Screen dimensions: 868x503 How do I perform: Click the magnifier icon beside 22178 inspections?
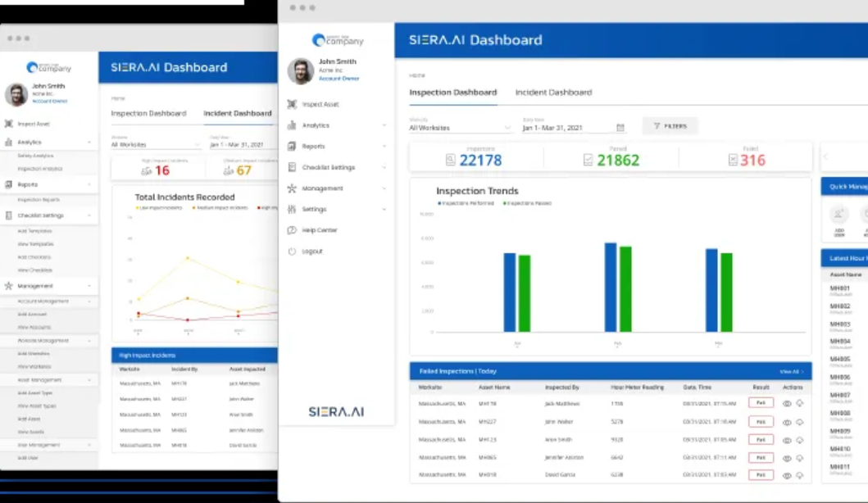(451, 161)
